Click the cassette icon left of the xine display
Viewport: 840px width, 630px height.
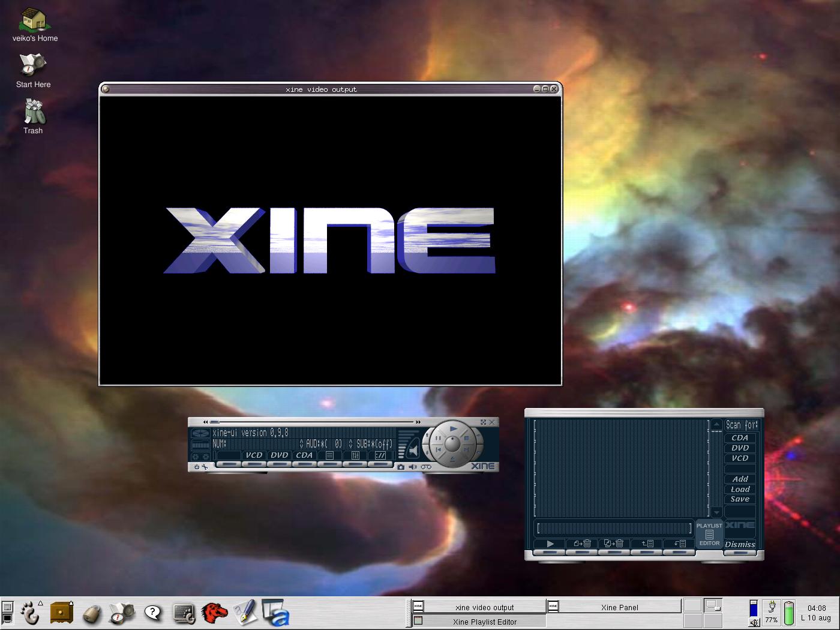[201, 456]
